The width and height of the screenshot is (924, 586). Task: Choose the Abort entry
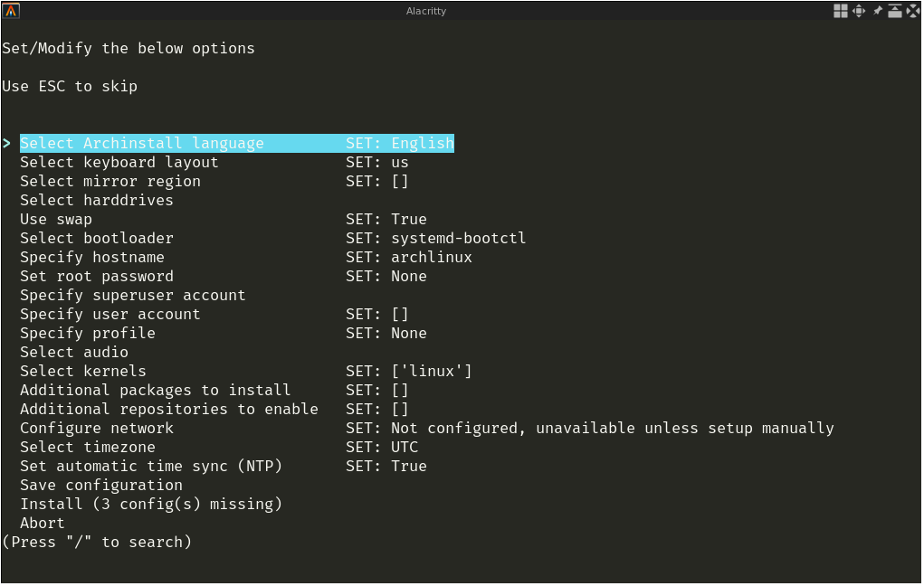tap(43, 523)
